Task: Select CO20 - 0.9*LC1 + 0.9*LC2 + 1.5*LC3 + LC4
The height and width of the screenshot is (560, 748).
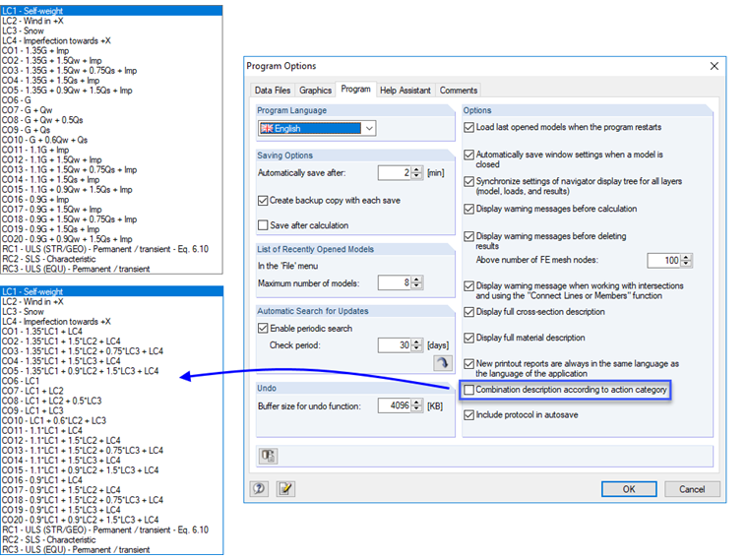Action: [111, 520]
